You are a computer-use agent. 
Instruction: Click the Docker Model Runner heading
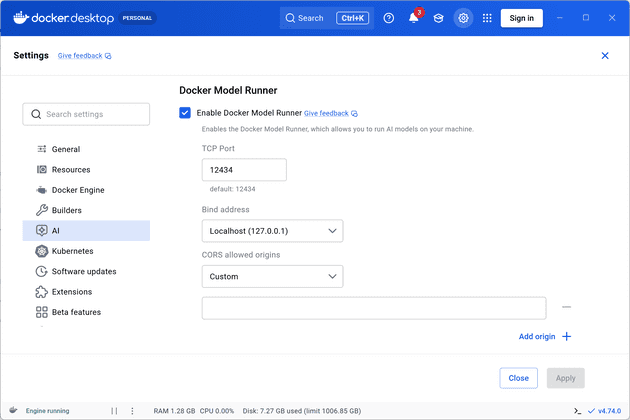tap(228, 90)
